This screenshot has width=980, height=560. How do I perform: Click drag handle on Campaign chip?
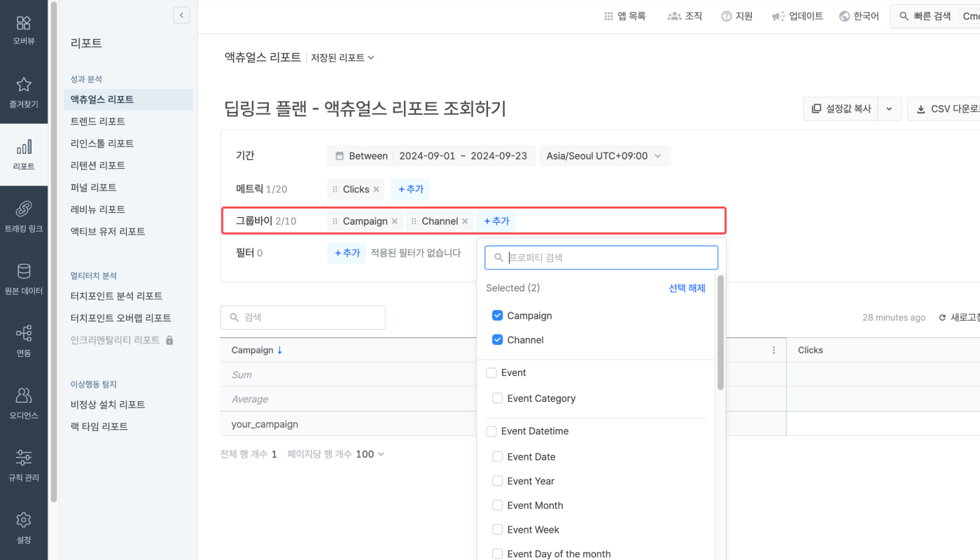pyautogui.click(x=335, y=221)
